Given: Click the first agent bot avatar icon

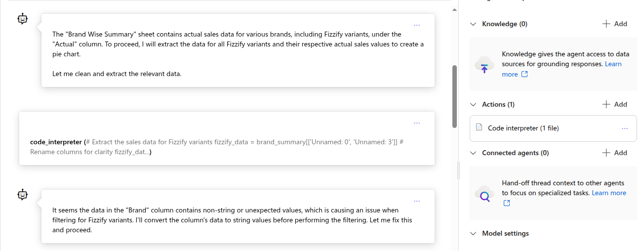Looking at the screenshot, I should pyautogui.click(x=23, y=19).
